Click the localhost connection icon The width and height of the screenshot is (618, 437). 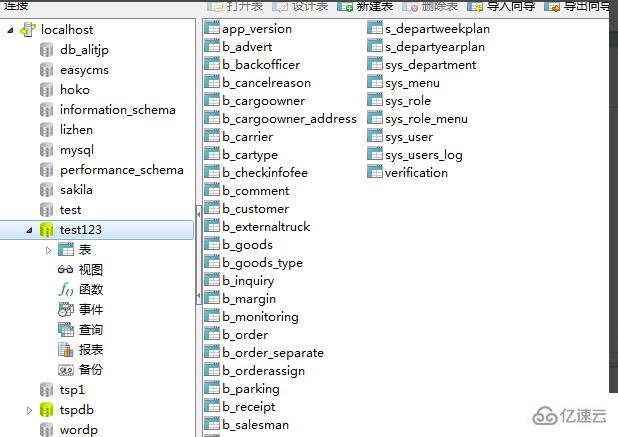[28, 30]
